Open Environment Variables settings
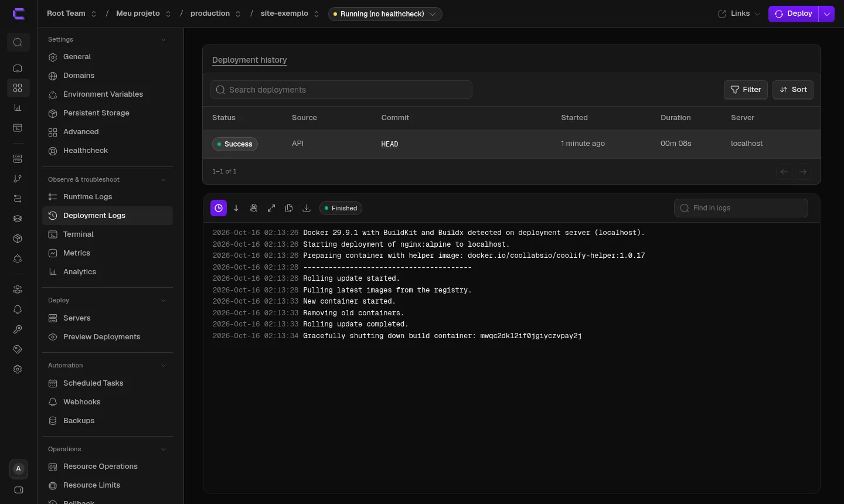Screen dimensions: 844x504 point(108,94)
